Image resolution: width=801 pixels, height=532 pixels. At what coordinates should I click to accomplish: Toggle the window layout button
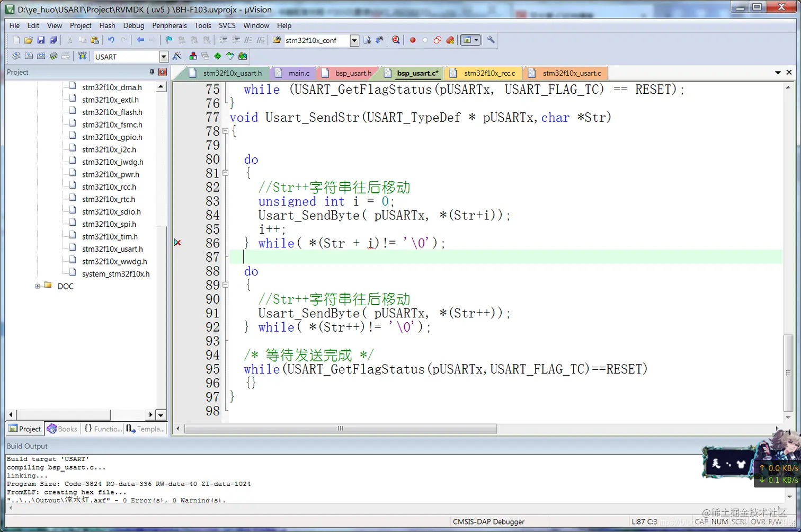point(467,40)
